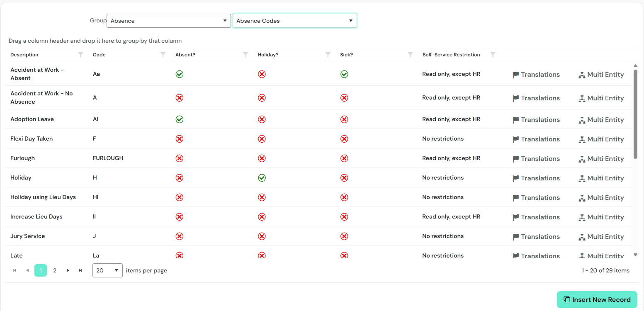
Task: Open Multi Entity for Adoption Leave
Action: (x=601, y=120)
